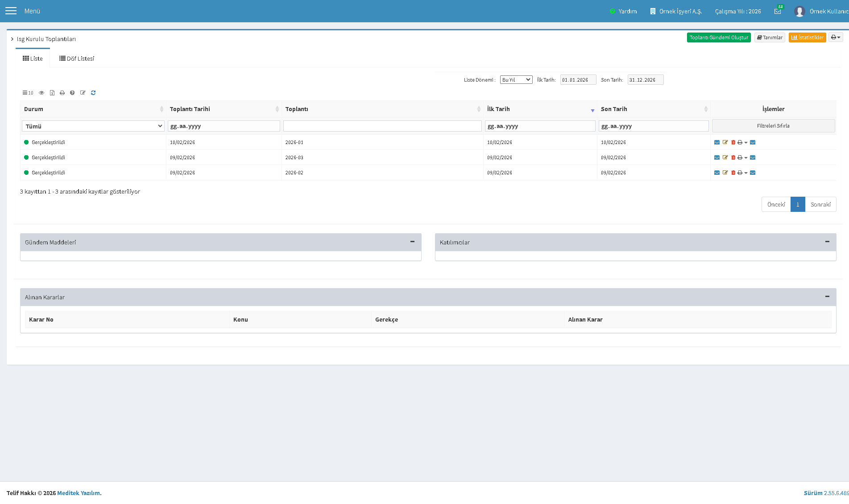Click the Toplantı text filter input field
This screenshot has width=849, height=504.
pyautogui.click(x=382, y=126)
